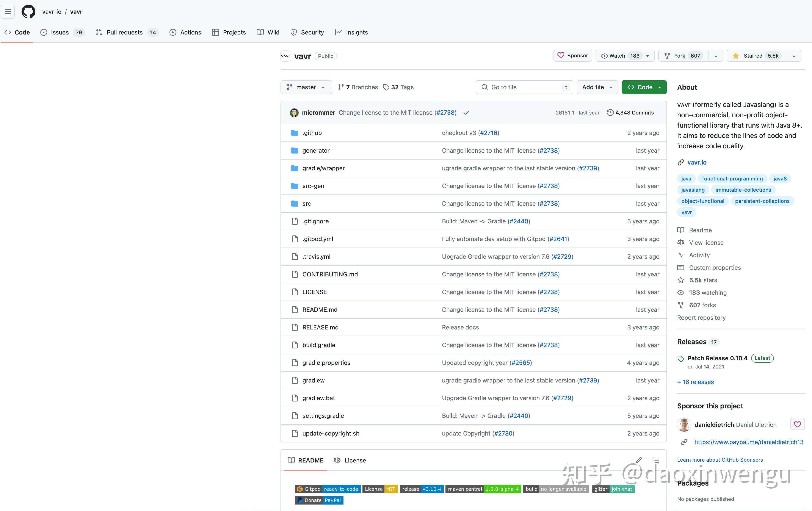Open the green Code dropdown

[644, 87]
